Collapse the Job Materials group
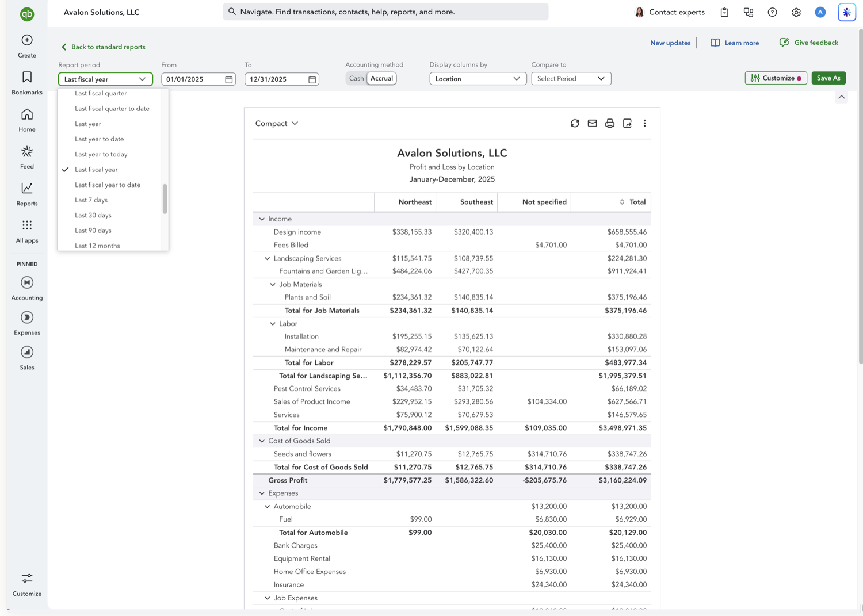 [273, 284]
